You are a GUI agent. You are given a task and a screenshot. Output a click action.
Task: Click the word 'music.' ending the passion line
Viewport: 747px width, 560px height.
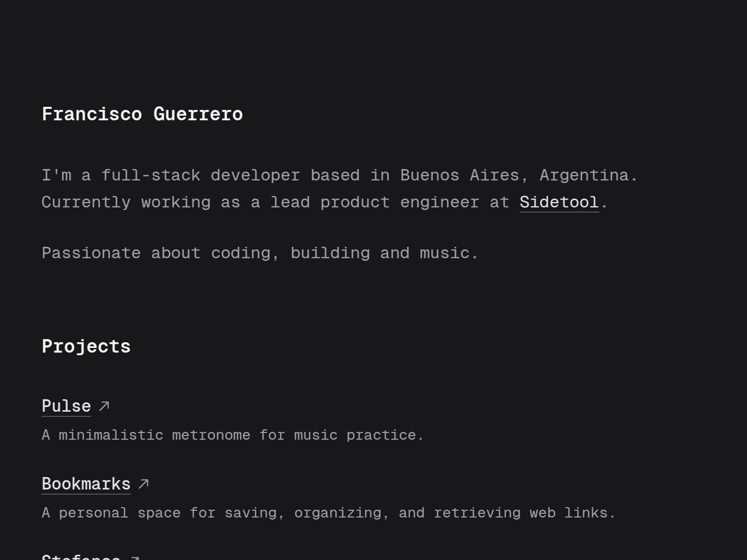pos(449,253)
